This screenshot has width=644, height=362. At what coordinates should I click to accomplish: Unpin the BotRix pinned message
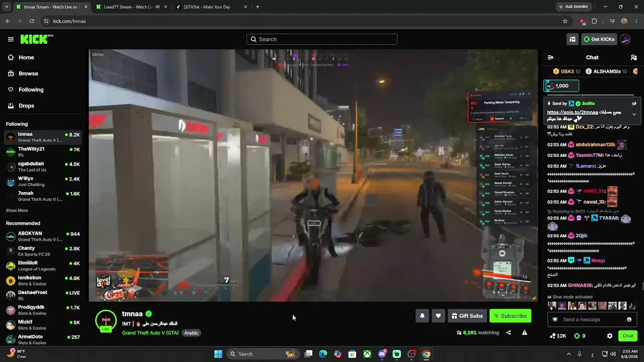(634, 104)
